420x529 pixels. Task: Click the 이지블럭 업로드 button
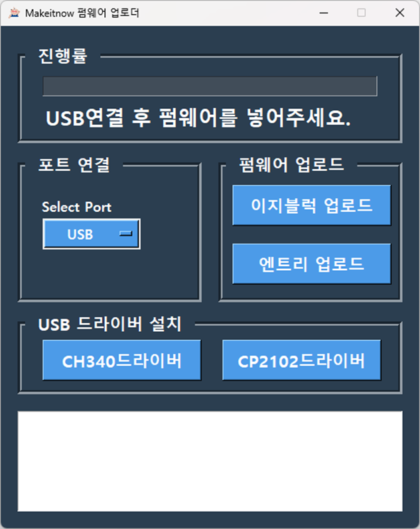[x=312, y=205]
